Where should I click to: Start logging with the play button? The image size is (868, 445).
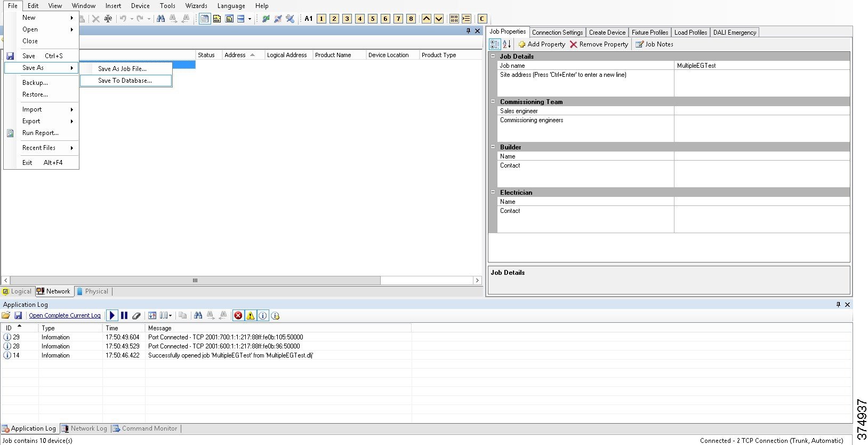point(112,315)
